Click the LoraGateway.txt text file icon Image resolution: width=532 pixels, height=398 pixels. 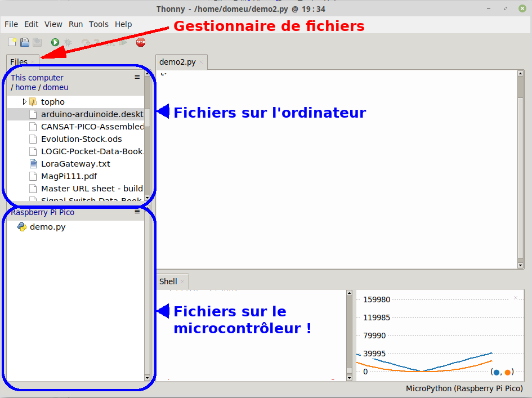pos(33,164)
